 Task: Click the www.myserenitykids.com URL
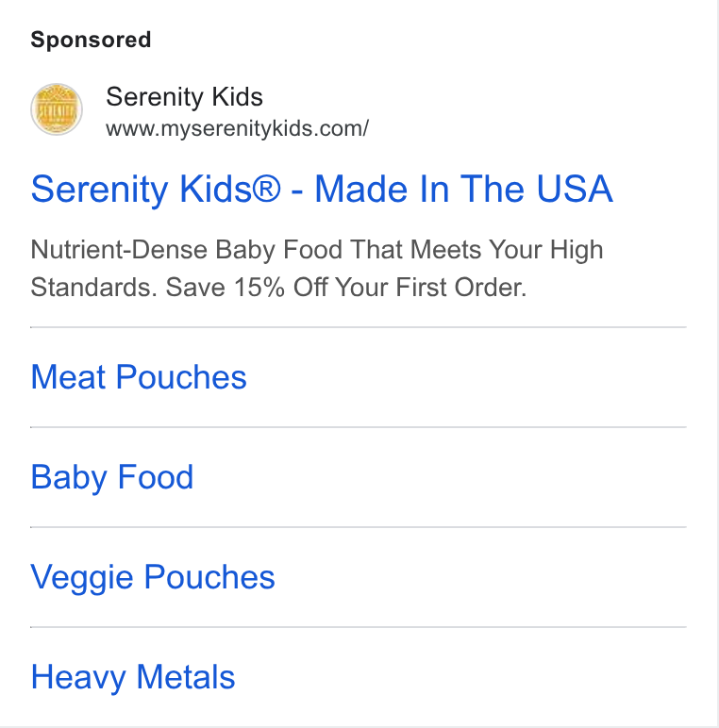point(238,128)
